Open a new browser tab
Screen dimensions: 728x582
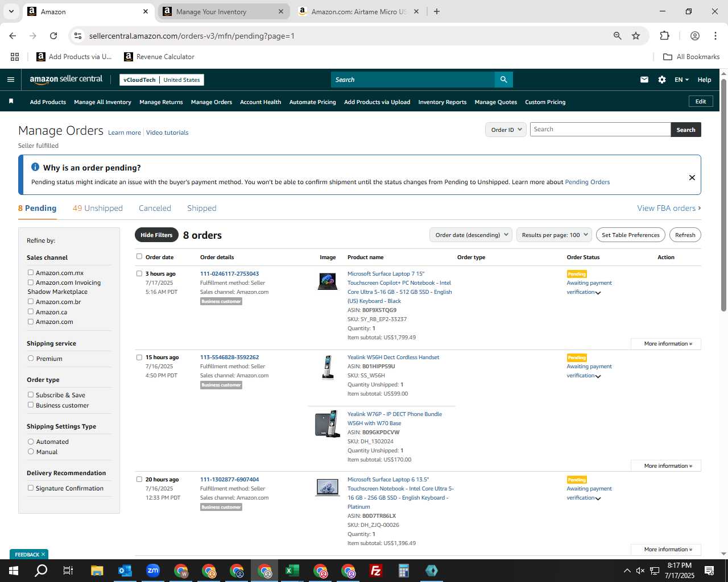click(437, 11)
